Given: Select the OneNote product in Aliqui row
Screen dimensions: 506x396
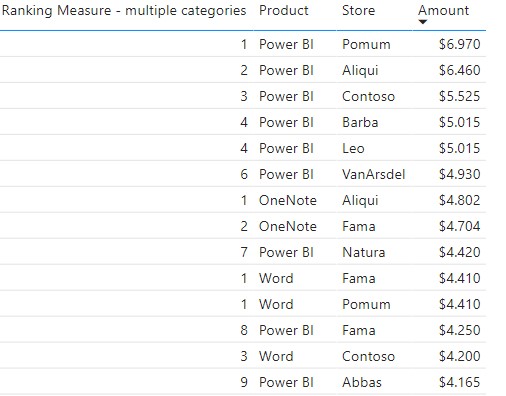Looking at the screenshot, I should click(x=288, y=200).
